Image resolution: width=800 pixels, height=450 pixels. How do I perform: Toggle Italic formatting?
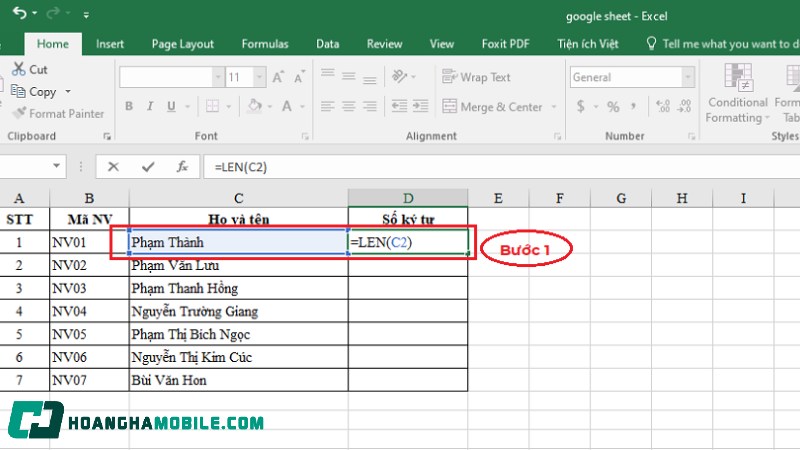pos(150,107)
